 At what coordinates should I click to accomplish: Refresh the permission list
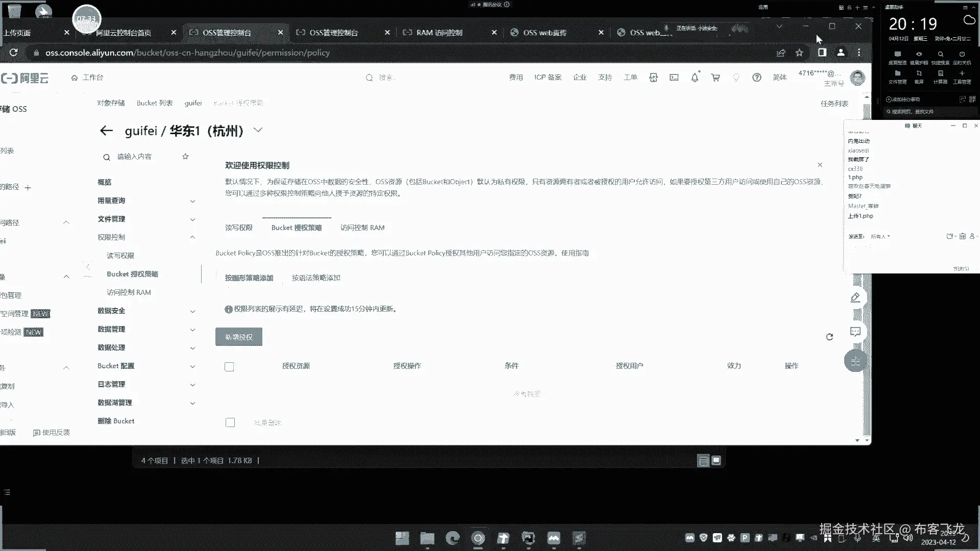[829, 337]
